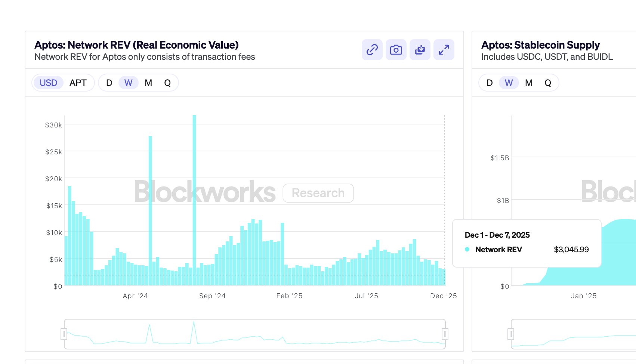Image resolution: width=636 pixels, height=364 pixels.
Task: Click 'Includes USDC, USDT, and BUIDL' subtitle
Action: (x=547, y=57)
